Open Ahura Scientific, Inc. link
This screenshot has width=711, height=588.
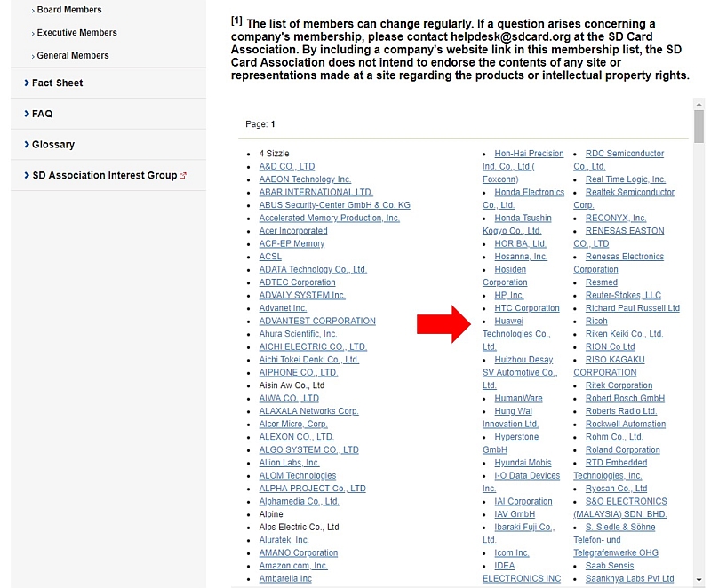tap(298, 334)
